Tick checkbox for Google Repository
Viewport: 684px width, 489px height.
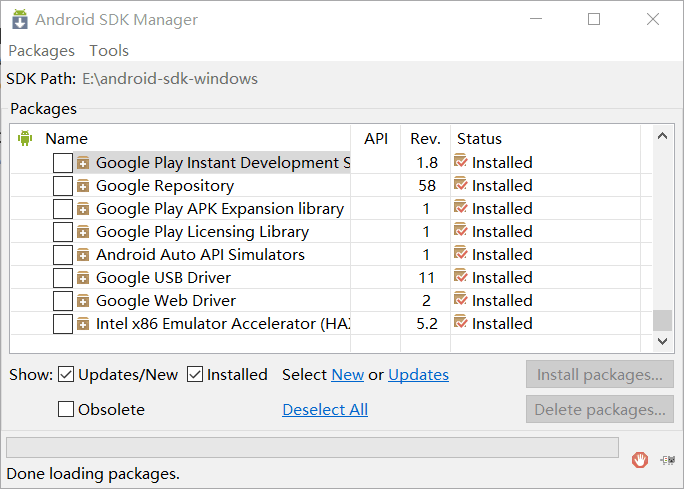[x=63, y=186]
